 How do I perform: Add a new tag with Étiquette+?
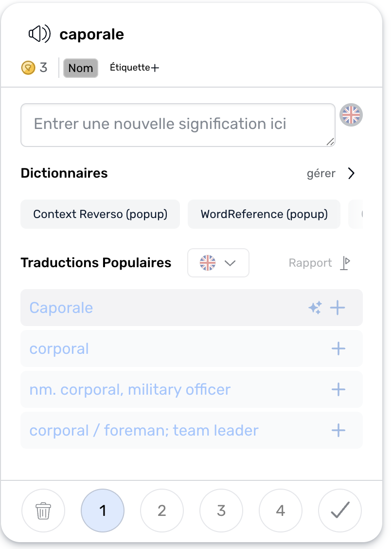tap(134, 68)
